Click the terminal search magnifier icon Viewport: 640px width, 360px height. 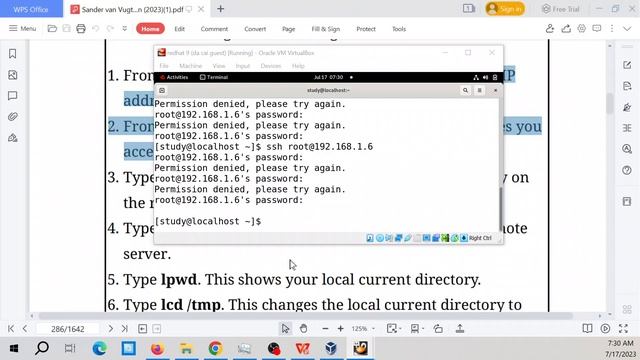465,90
